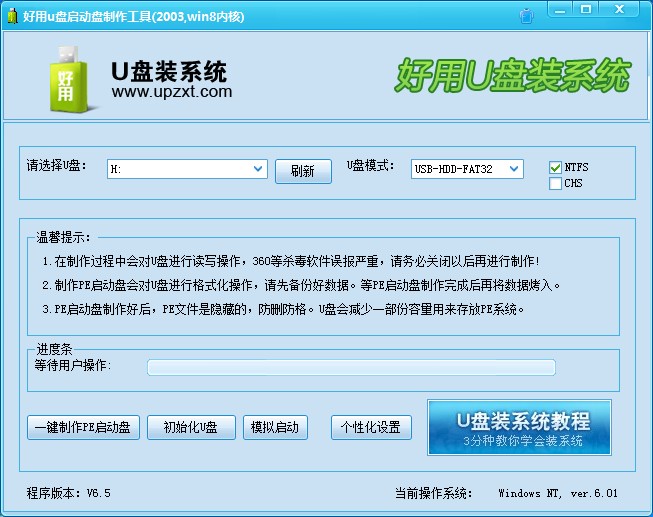This screenshot has width=653, height=517.
Task: Open the U盘装系统教程 tutorial banner
Action: [x=518, y=427]
